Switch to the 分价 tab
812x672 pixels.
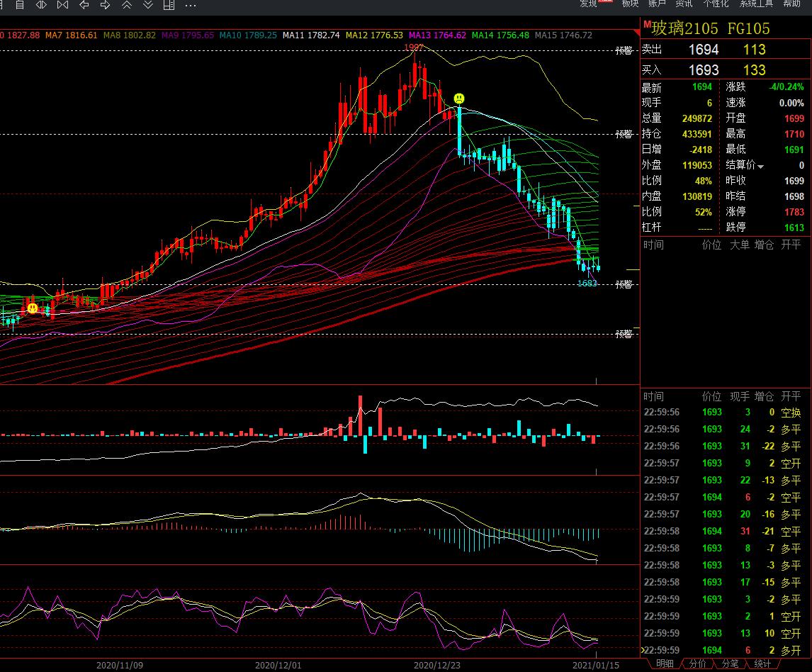coord(697,664)
